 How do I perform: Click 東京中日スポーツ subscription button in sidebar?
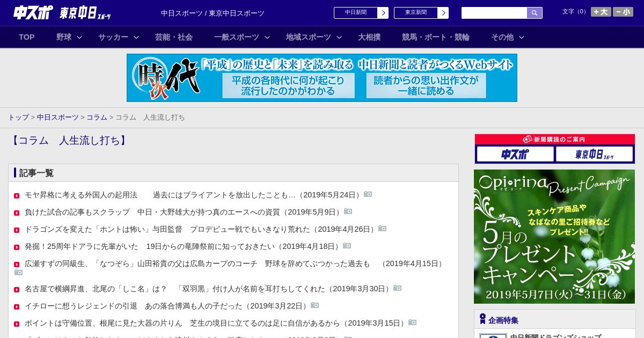pos(594,155)
